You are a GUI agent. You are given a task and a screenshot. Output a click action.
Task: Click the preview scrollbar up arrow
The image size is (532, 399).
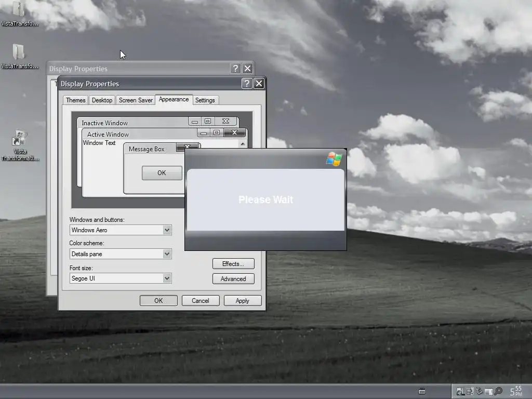[x=243, y=144]
